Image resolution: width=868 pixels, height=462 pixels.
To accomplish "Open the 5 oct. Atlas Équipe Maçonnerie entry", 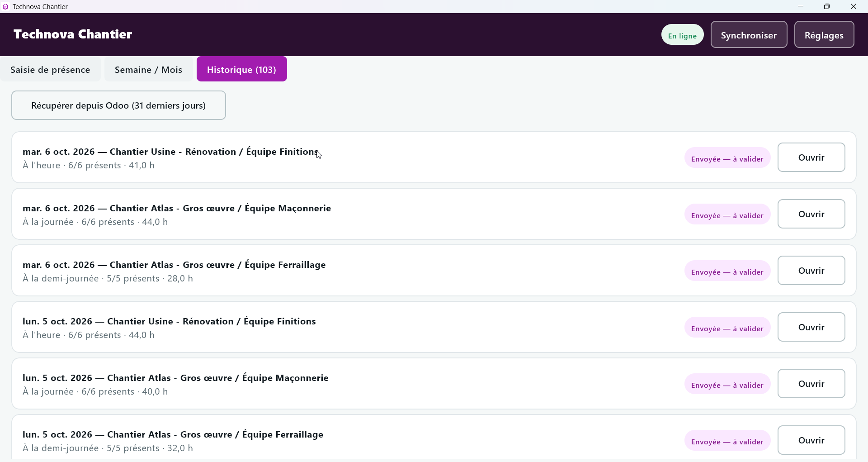I will tap(811, 384).
